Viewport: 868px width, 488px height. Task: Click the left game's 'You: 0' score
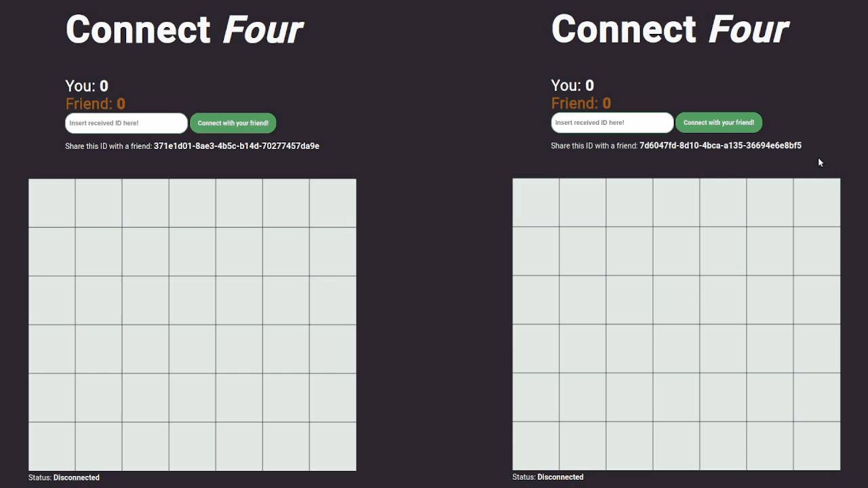click(x=87, y=86)
